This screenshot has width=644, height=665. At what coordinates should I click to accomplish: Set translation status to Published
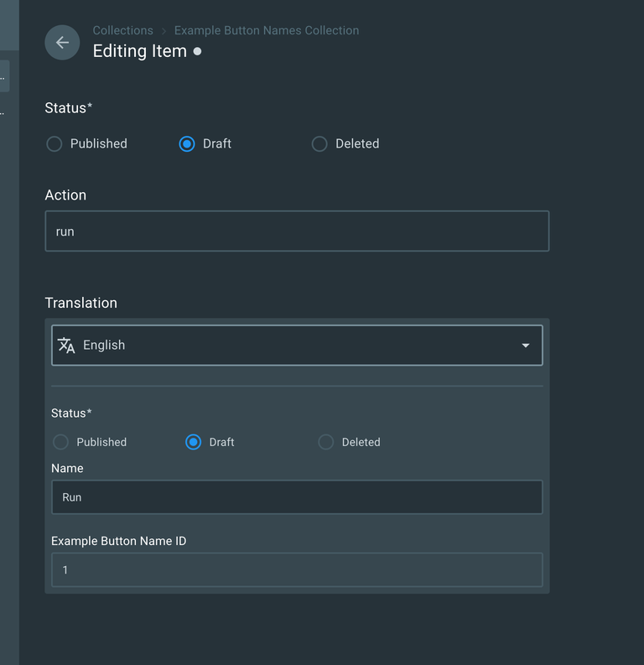click(61, 442)
